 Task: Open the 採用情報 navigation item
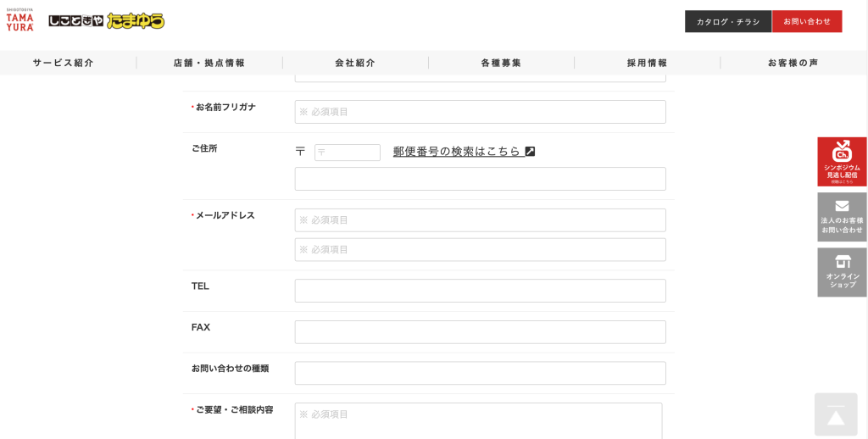pos(647,63)
